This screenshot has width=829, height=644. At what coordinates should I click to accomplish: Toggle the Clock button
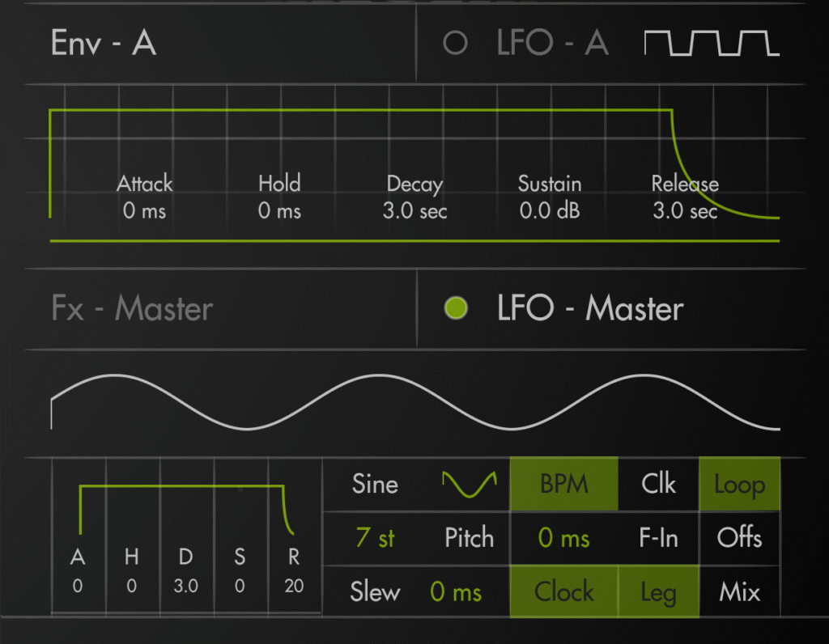563,591
